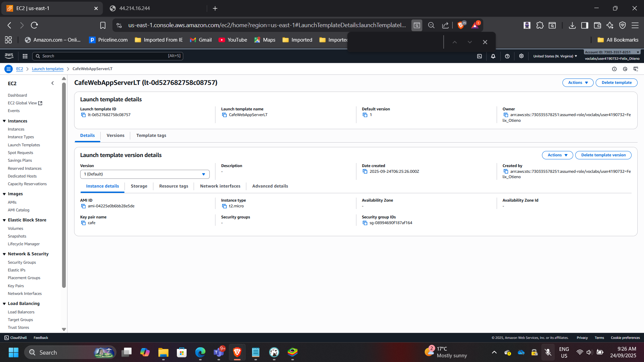Collapse the EC2 sidebar panel

(x=52, y=83)
